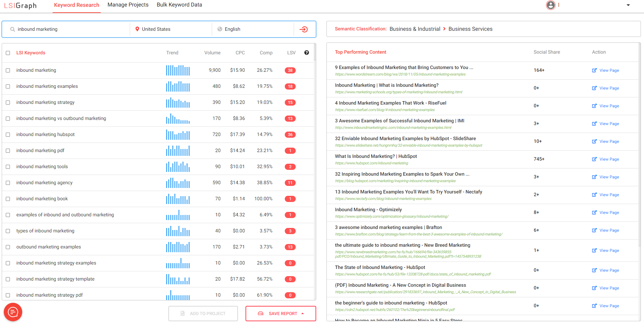Click the LSIGraph logo

(x=20, y=5)
